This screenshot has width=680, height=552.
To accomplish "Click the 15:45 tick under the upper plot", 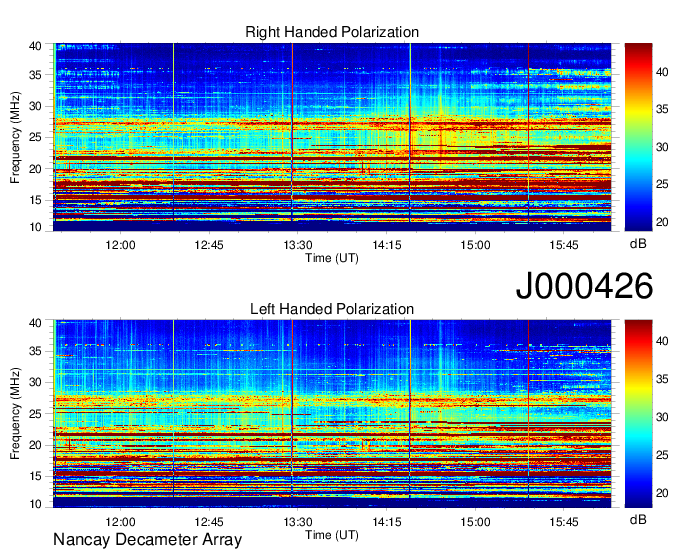I will coord(564,245).
